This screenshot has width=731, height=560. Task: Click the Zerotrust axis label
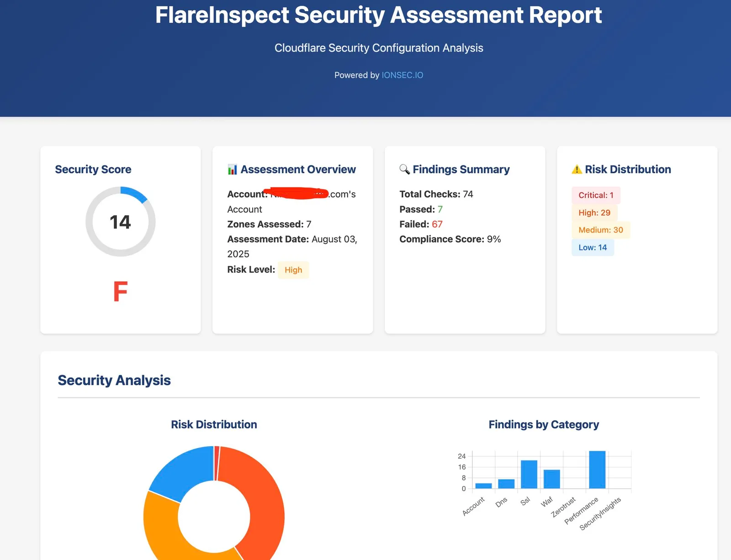pyautogui.click(x=563, y=507)
